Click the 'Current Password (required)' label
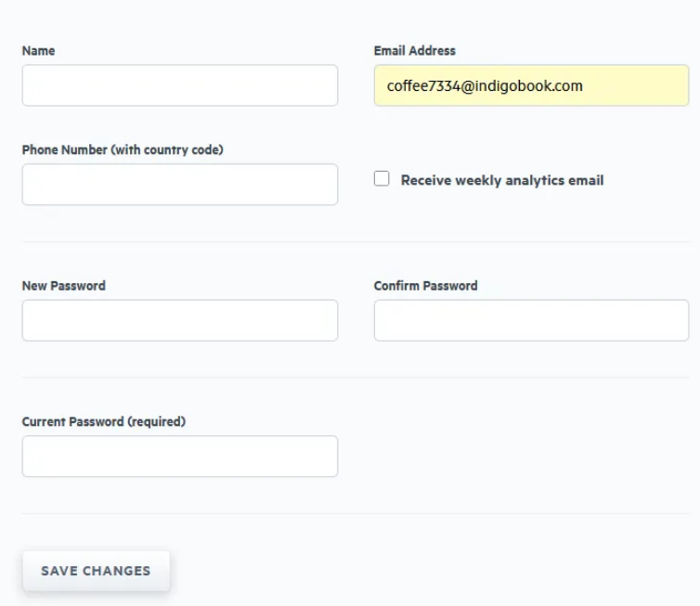Screen dimensions: 700x606 103,421
